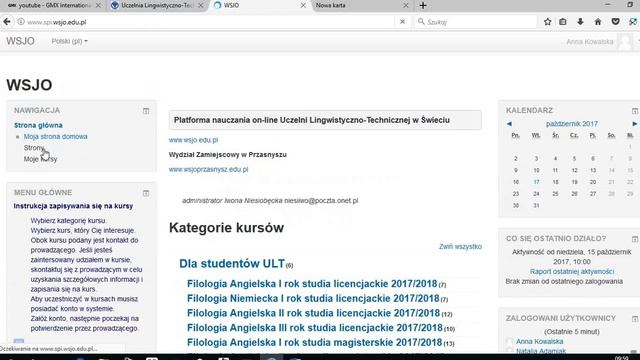Collapse the Zalogowani użytkownicy block icon
640x360 pixels.
point(635,319)
